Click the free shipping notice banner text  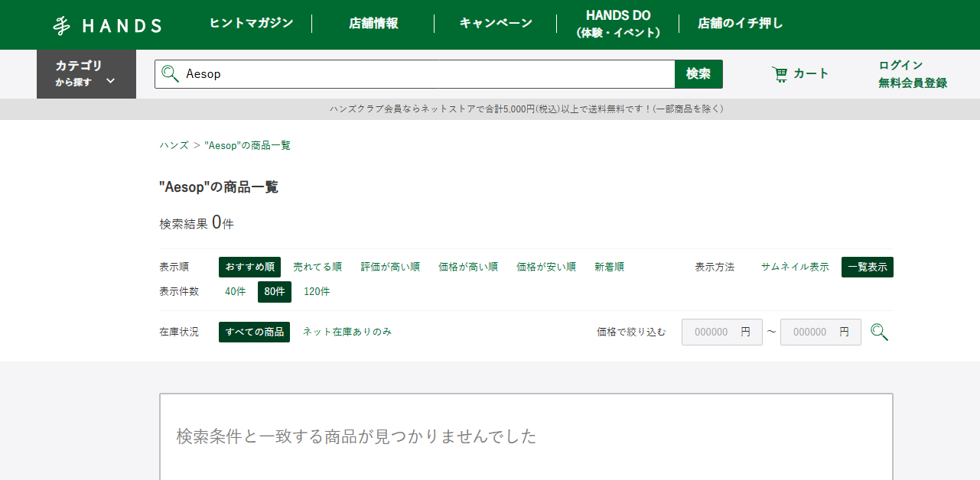point(526,109)
